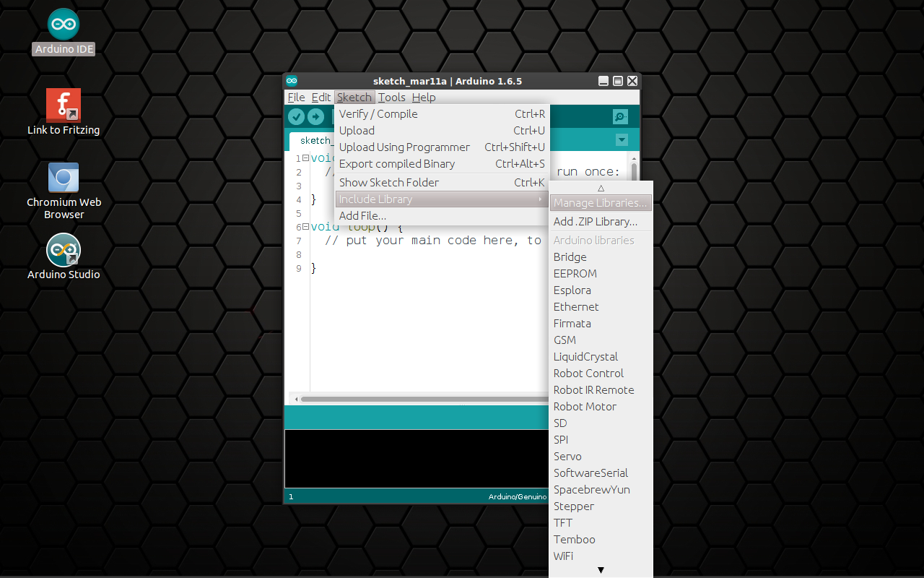Viewport: 924px width, 578px height.
Task: Include the Robot Control library
Action: click(601, 374)
